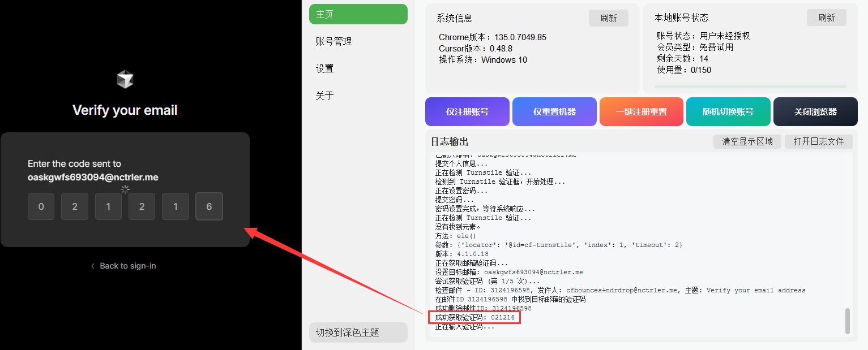This screenshot has width=868, height=350.
Task: Click the first code digit box showing 0
Action: [41, 206]
